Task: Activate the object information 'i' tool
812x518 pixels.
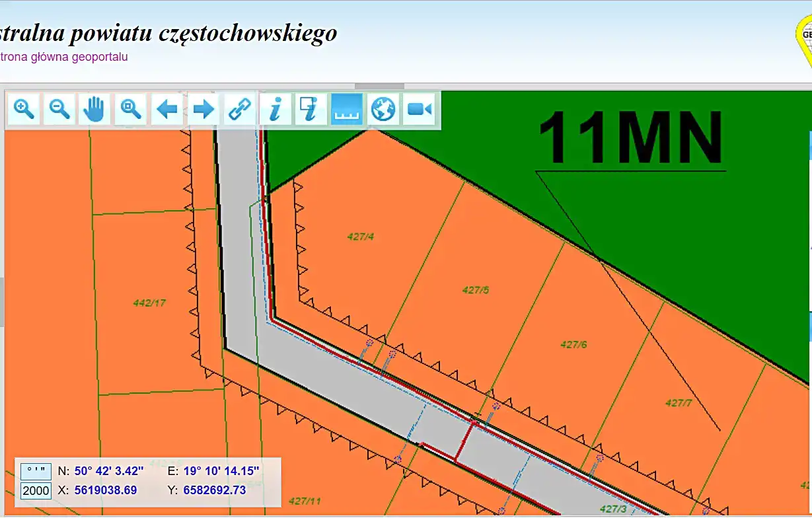Action: pos(276,109)
